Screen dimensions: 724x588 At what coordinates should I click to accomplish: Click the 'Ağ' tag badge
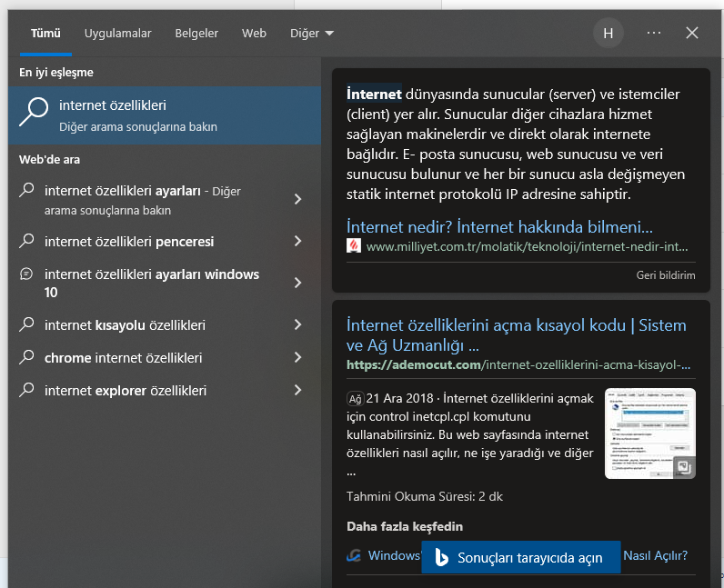click(355, 398)
